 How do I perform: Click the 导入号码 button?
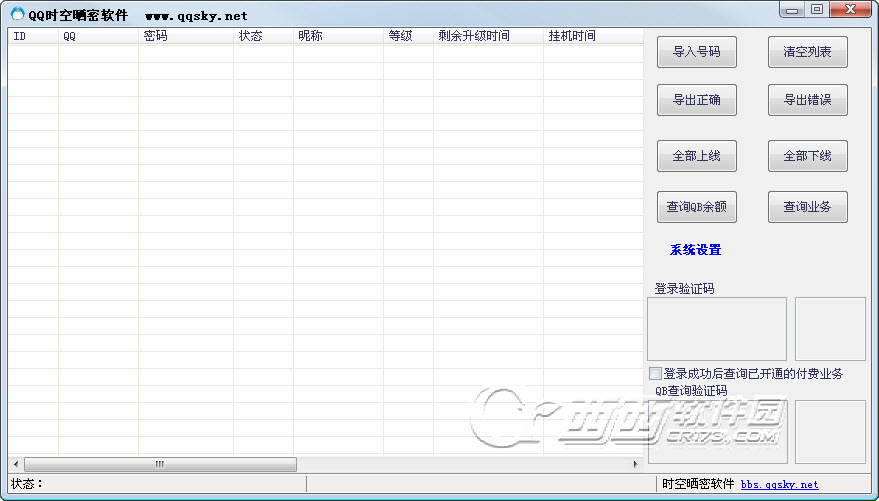pyautogui.click(x=696, y=52)
